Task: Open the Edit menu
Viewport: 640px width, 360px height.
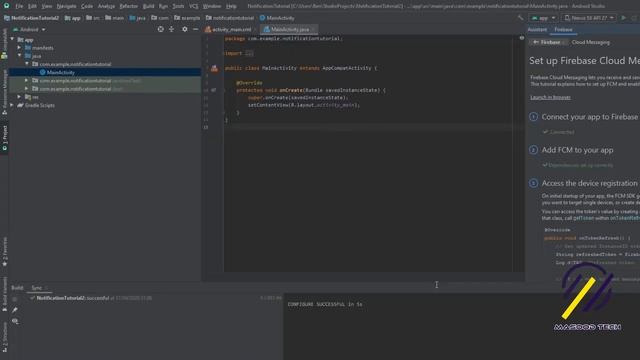Action: pyautogui.click(x=32, y=6)
